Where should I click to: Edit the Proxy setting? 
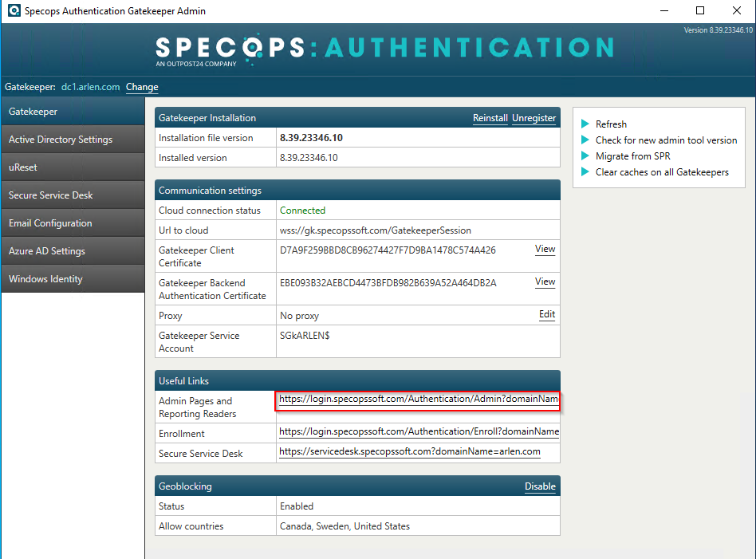tap(547, 314)
